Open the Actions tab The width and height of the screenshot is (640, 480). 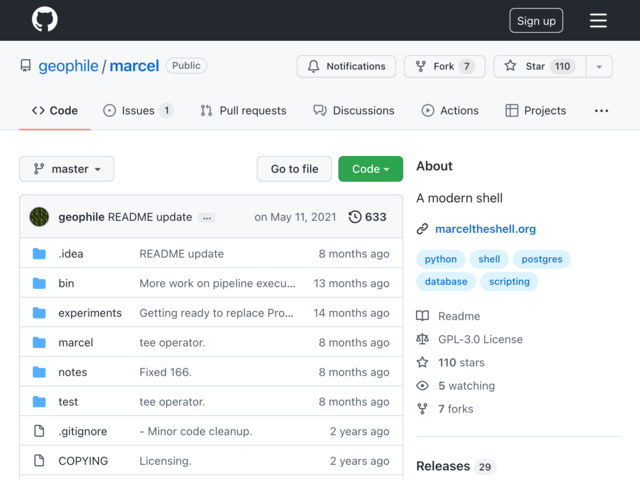coord(450,111)
